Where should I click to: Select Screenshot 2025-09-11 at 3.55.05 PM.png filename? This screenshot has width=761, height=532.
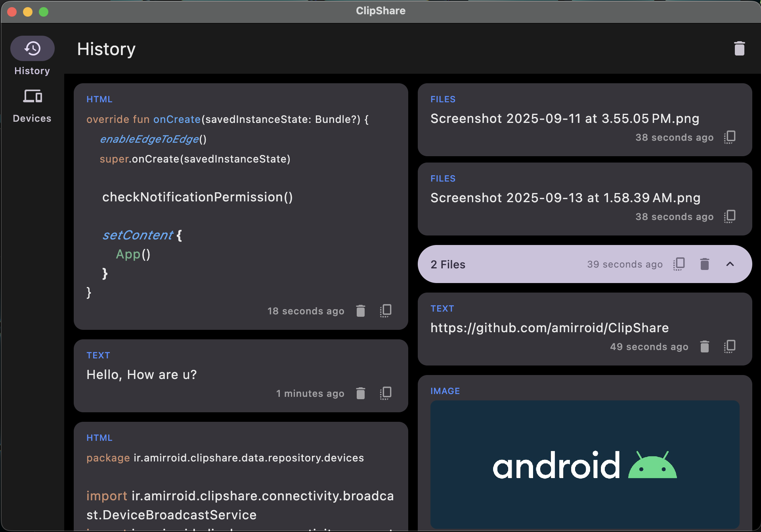pyautogui.click(x=564, y=119)
